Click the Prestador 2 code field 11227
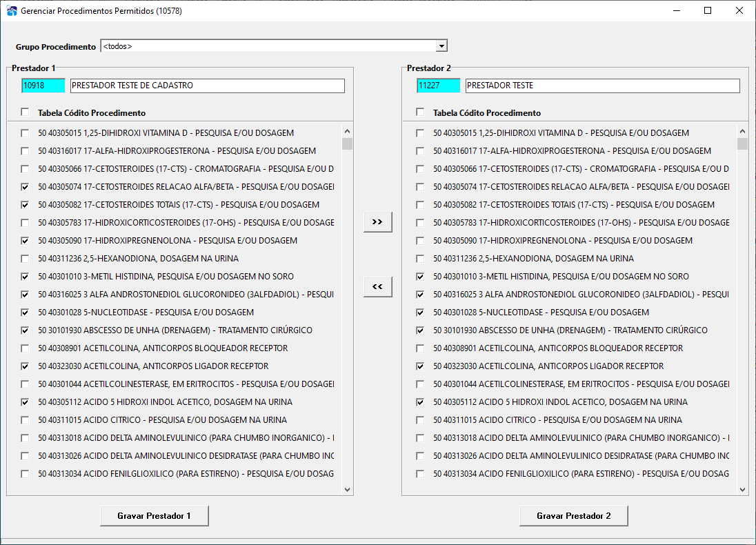Image resolution: width=756 pixels, height=545 pixels. pos(438,86)
